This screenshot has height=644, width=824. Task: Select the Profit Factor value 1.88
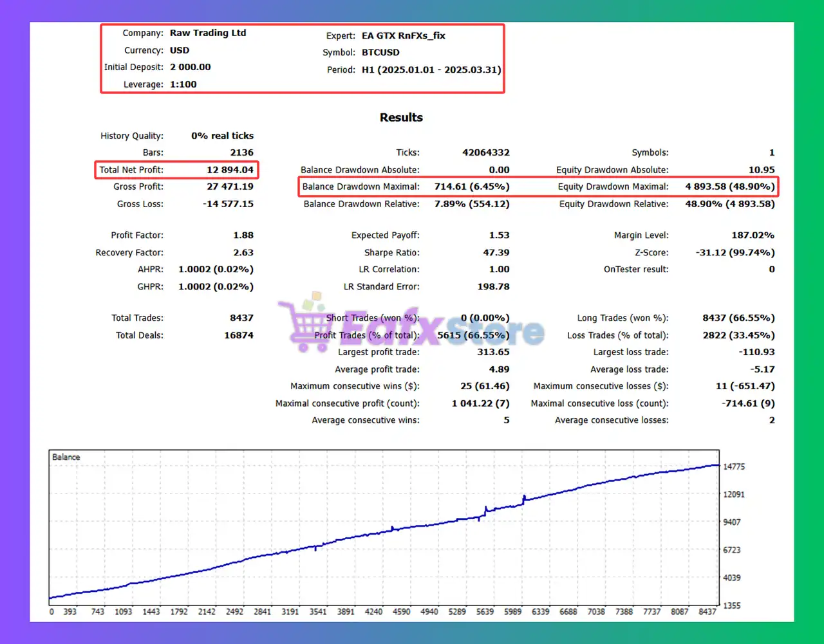pos(243,235)
